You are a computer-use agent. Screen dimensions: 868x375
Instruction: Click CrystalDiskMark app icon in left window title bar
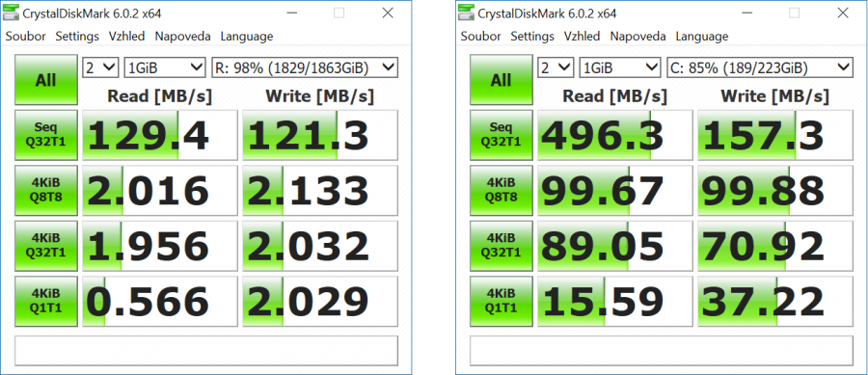click(12, 13)
